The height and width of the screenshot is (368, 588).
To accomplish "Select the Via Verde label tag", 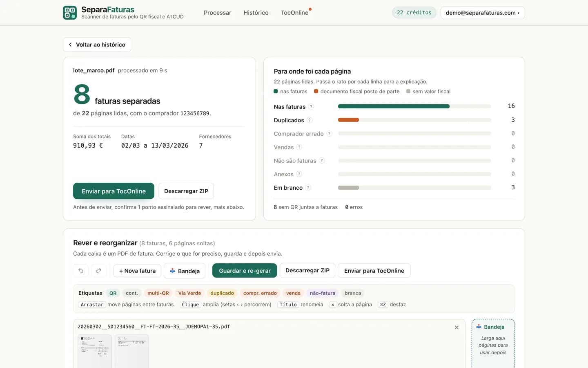I will point(189,293).
